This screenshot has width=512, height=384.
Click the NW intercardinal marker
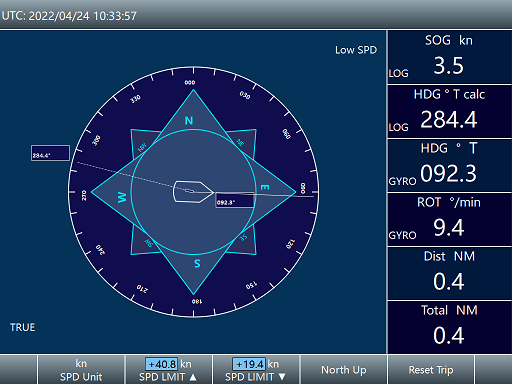pos(142,147)
